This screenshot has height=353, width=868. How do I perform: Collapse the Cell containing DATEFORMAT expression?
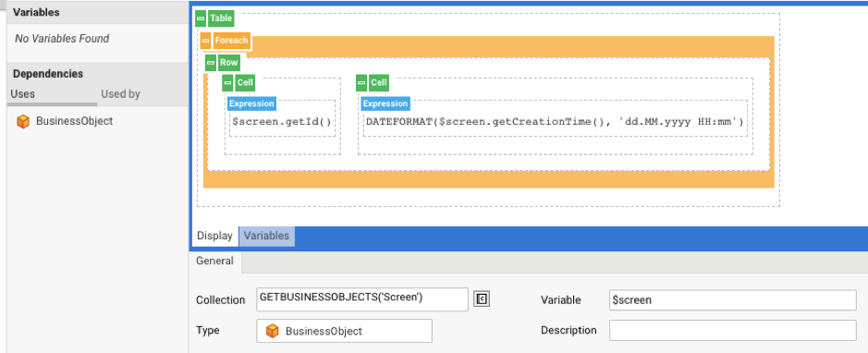[362, 83]
